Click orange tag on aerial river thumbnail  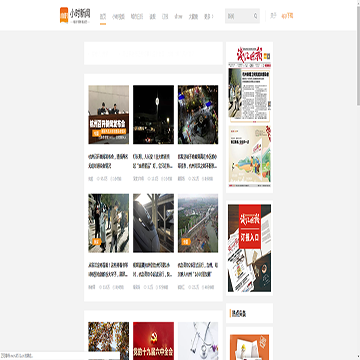[186, 241]
